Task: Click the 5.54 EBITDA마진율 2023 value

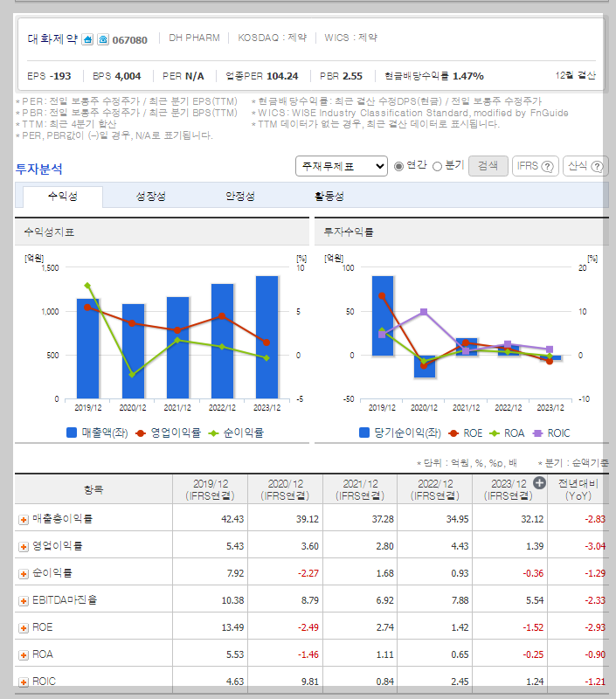Action: (535, 600)
